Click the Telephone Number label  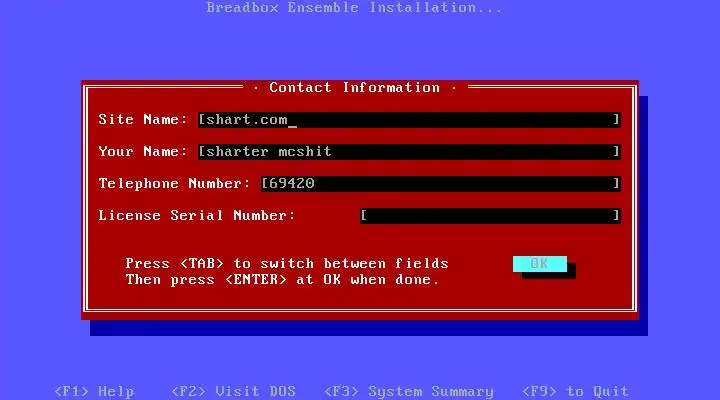(174, 184)
